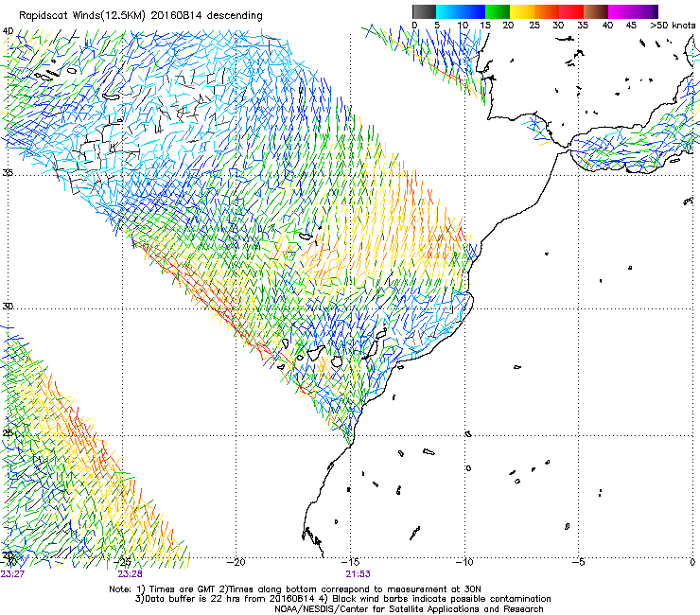Click the purple '23:27' swath time
The image size is (700, 615).
[12, 574]
